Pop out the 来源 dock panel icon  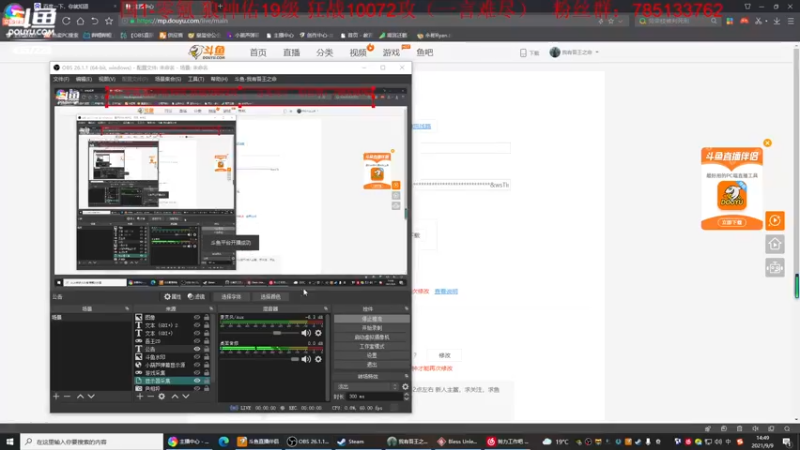pyautogui.click(x=211, y=309)
